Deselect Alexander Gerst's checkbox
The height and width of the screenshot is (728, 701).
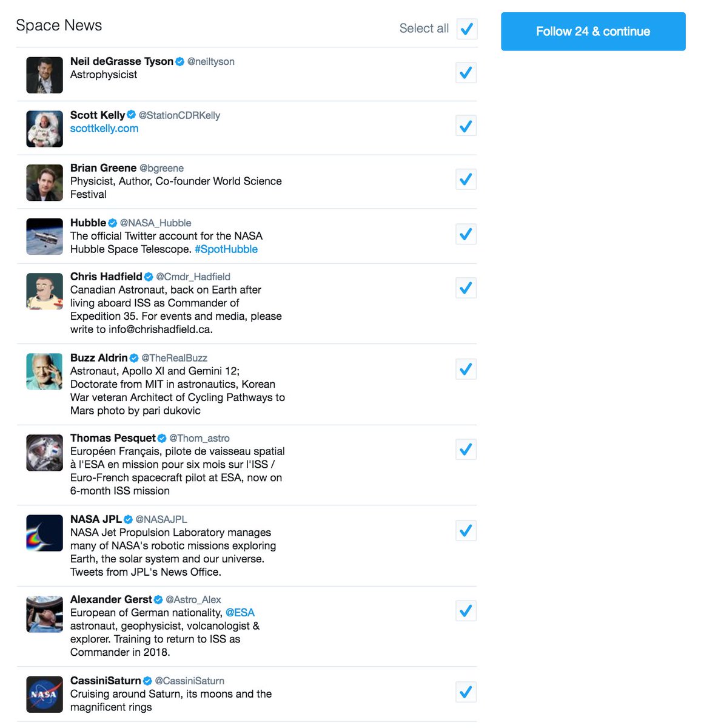466,611
